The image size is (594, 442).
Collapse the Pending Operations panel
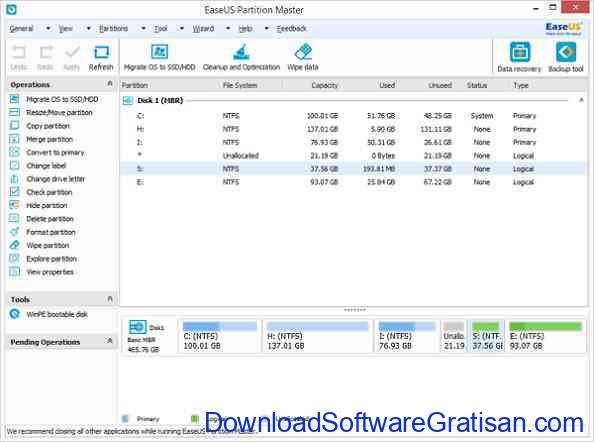(110, 341)
